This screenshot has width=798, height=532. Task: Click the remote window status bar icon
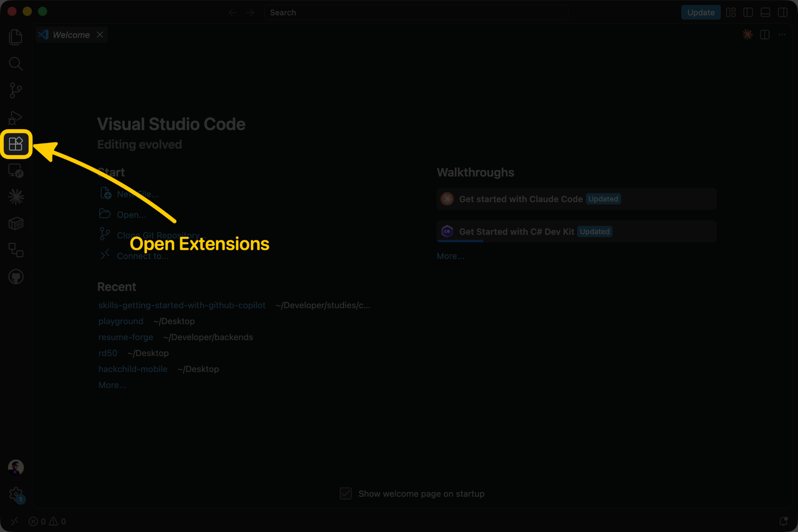tap(14, 521)
